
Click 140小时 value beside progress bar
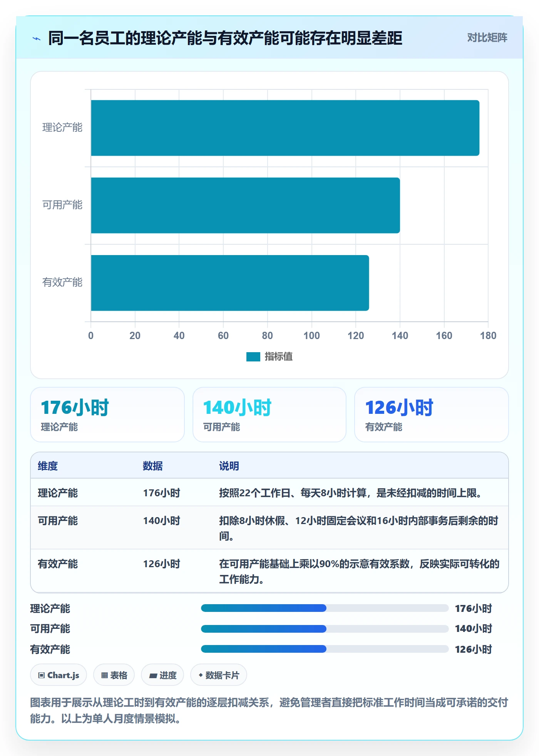(474, 628)
